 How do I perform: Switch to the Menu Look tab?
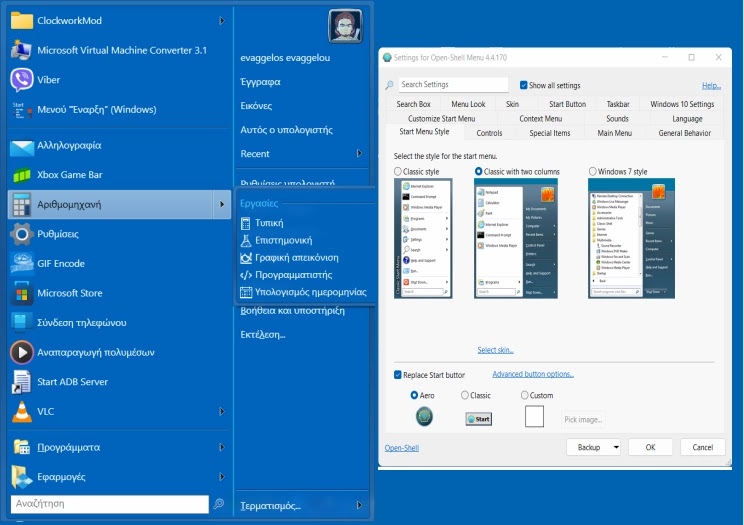click(x=468, y=104)
